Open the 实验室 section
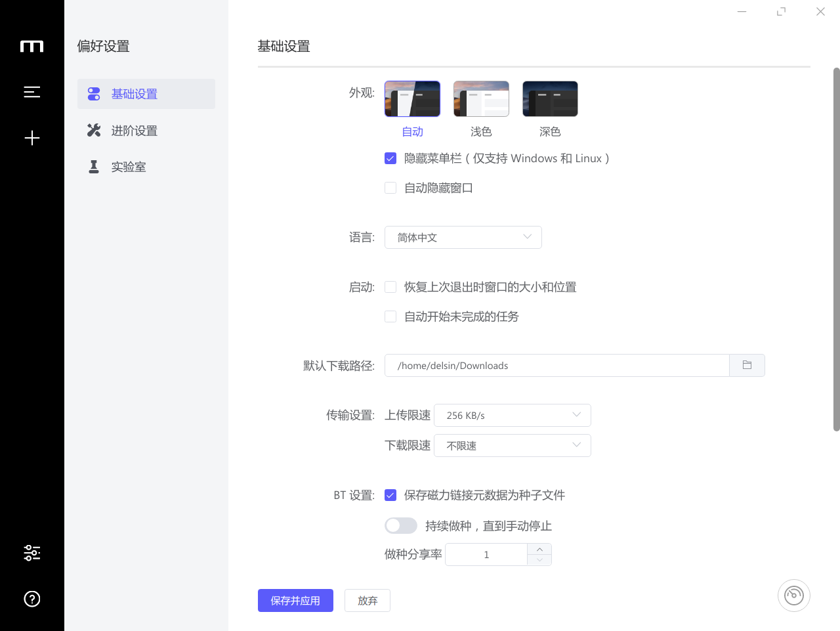 128,167
